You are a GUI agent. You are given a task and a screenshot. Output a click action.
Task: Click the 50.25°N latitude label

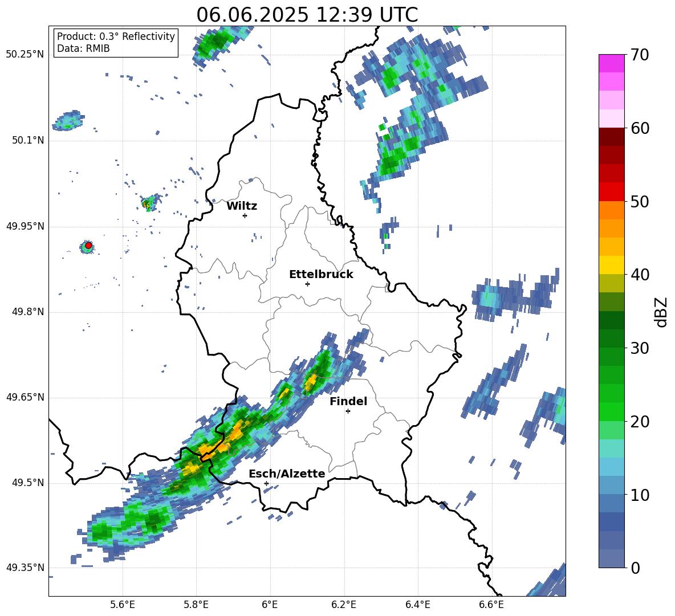coord(25,55)
